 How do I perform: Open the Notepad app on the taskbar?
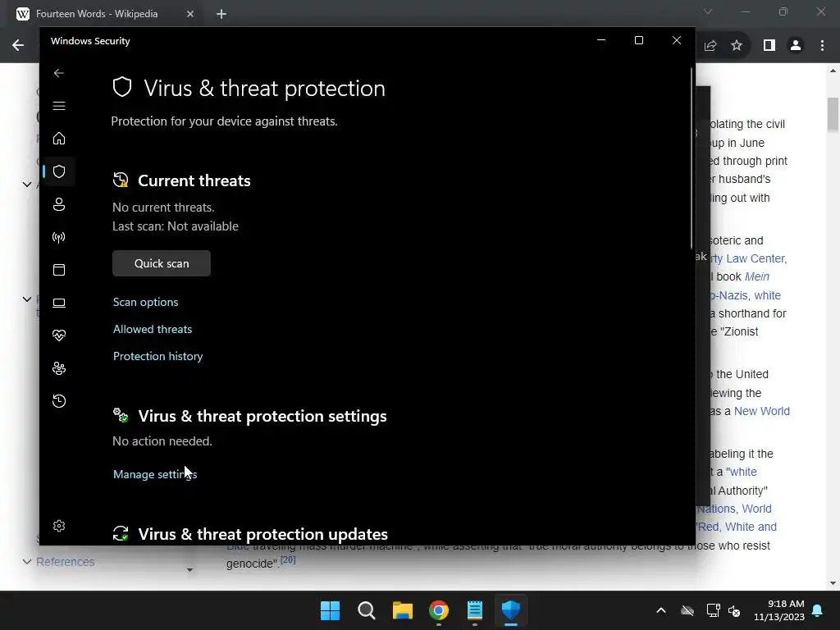(x=475, y=610)
